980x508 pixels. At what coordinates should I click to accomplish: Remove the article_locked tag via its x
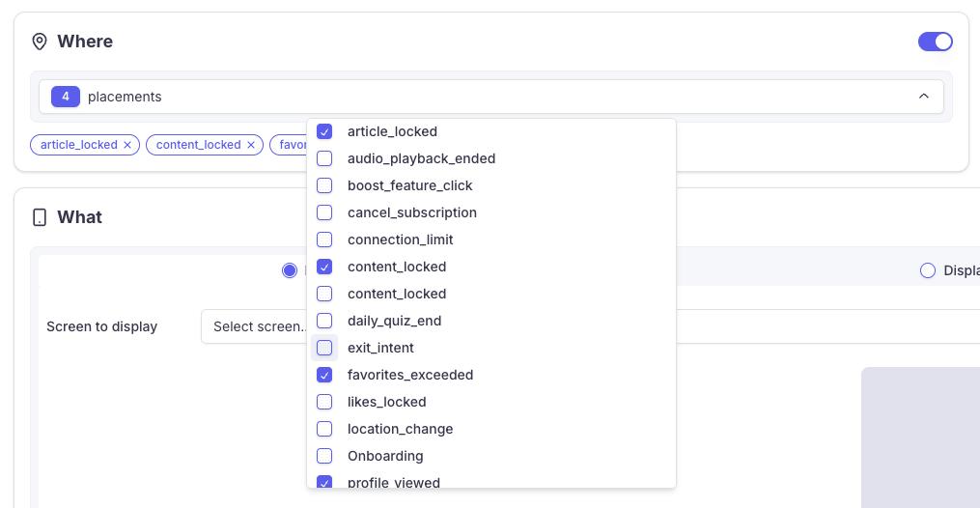click(127, 145)
